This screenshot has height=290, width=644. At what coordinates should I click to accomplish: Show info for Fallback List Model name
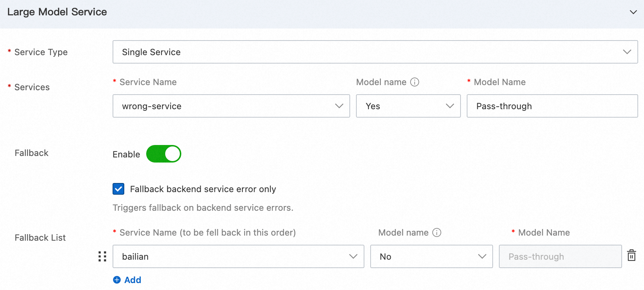pos(437,233)
